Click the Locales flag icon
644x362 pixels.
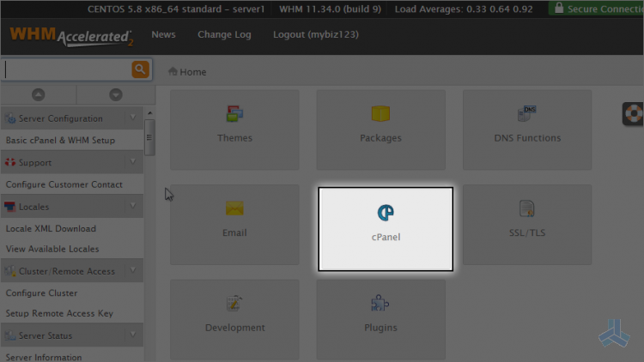[x=9, y=207]
